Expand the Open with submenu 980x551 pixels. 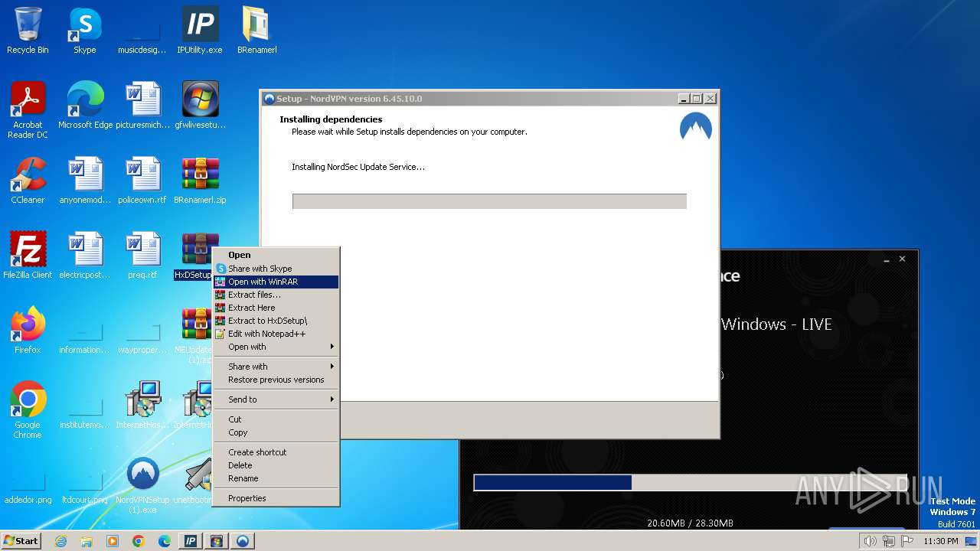(x=276, y=347)
